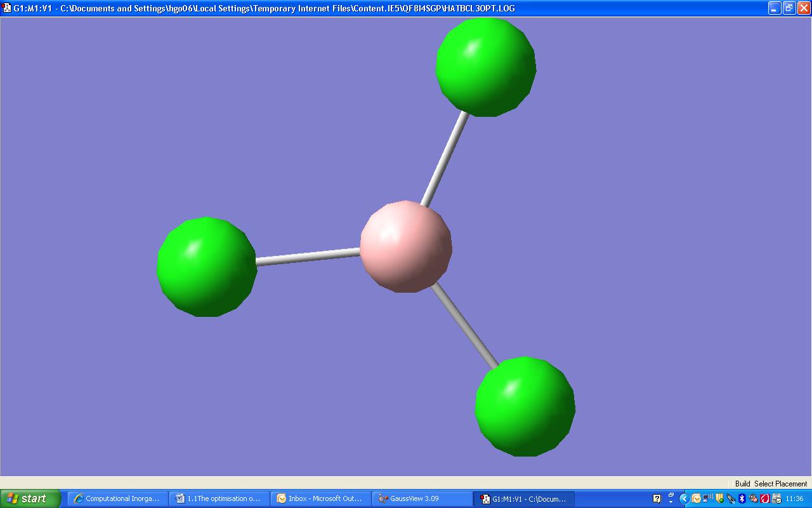Screen dimensions: 812x508
Task: Click the tray icon with red blocked badge
Action: (754, 498)
